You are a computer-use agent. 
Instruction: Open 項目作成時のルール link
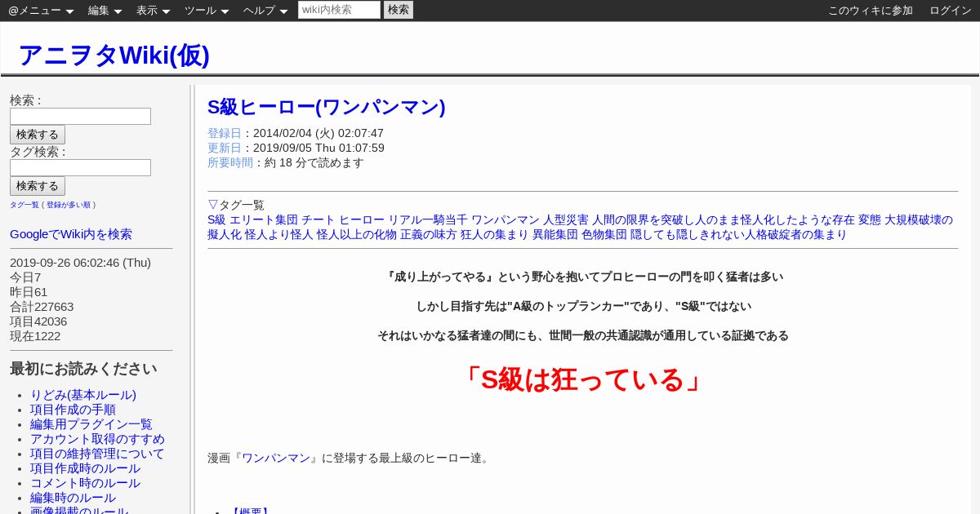85,468
